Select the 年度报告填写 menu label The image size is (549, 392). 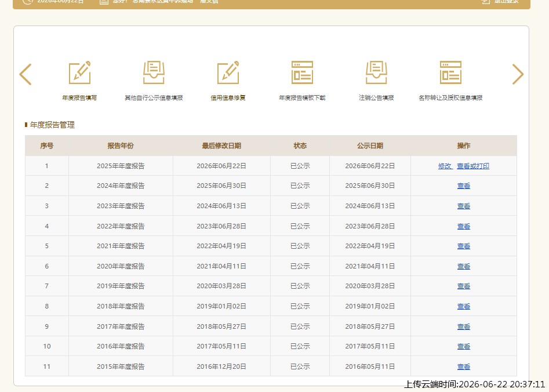79,98
